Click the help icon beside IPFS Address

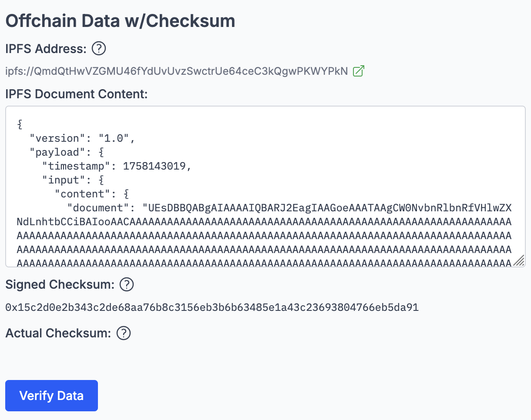(99, 49)
